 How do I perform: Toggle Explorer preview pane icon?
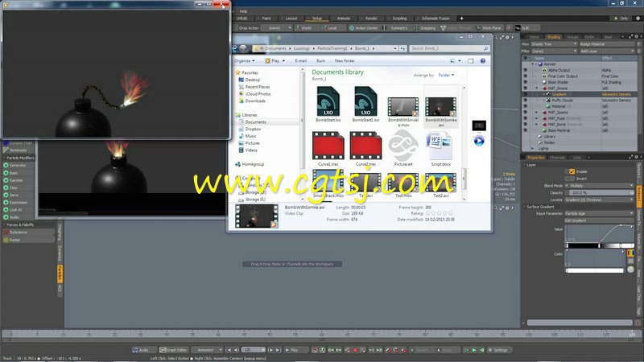coord(471,61)
